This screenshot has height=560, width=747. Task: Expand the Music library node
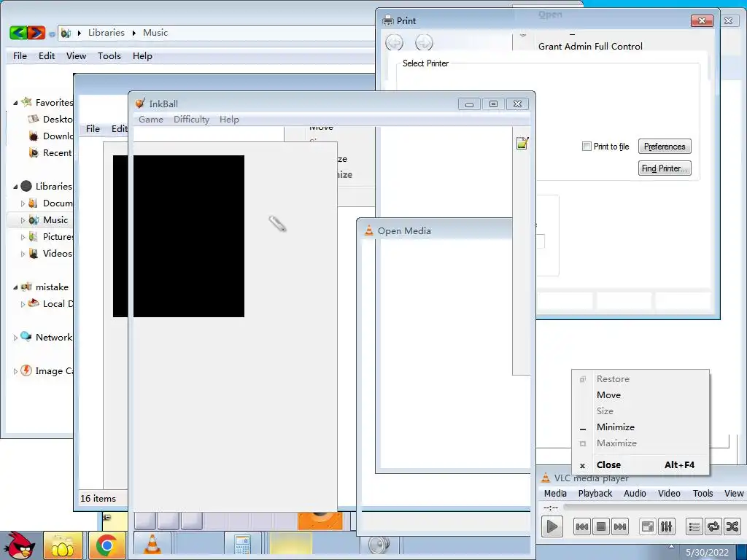pyautogui.click(x=23, y=220)
